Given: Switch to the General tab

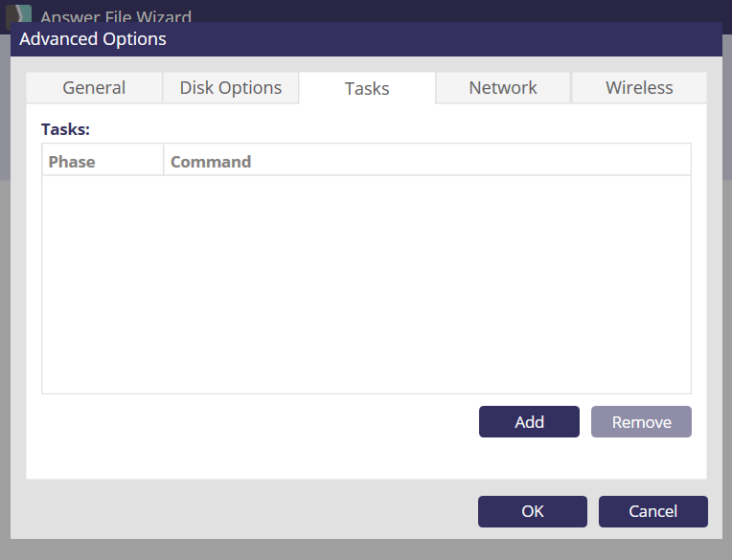Looking at the screenshot, I should coord(94,88).
